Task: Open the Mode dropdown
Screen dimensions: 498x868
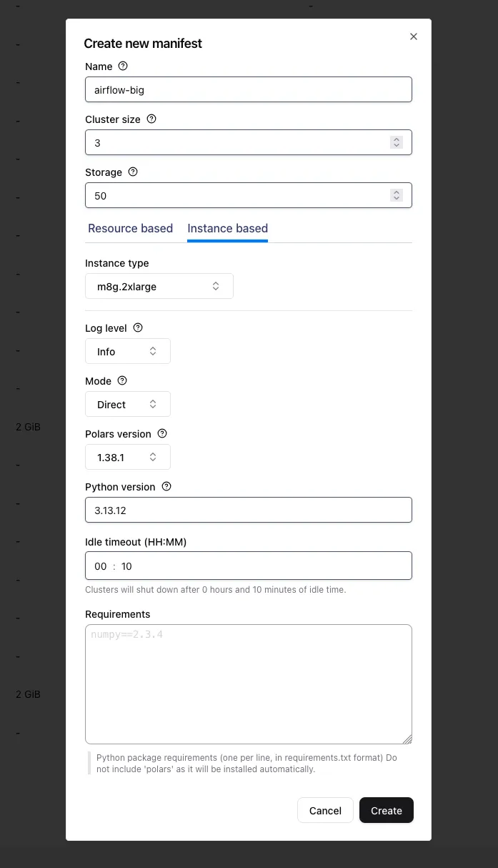Action: click(x=127, y=405)
